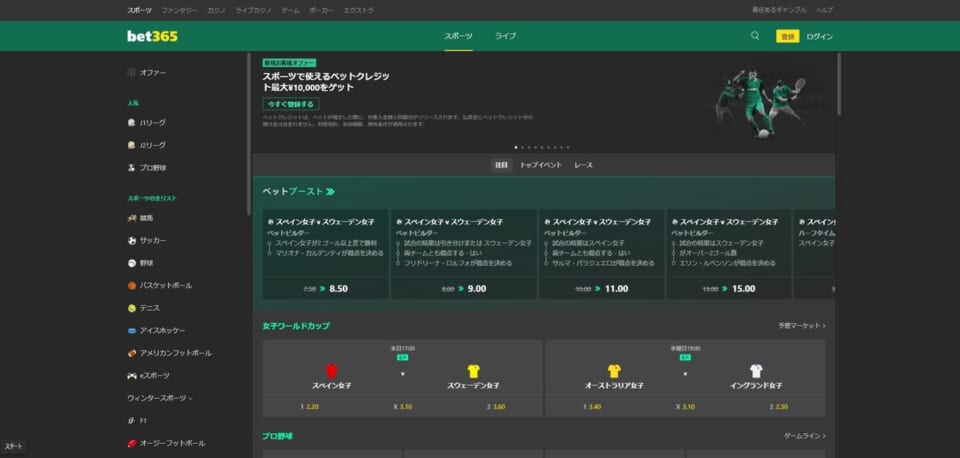Open the eスポーツ gamepad icon
This screenshot has width=960, height=458.
pos(131,375)
